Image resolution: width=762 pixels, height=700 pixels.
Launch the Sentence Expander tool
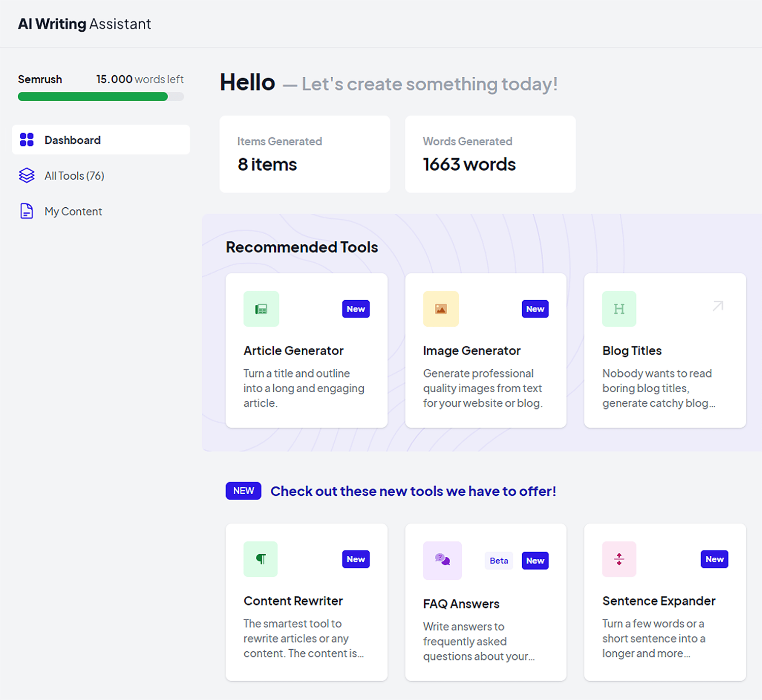point(665,602)
